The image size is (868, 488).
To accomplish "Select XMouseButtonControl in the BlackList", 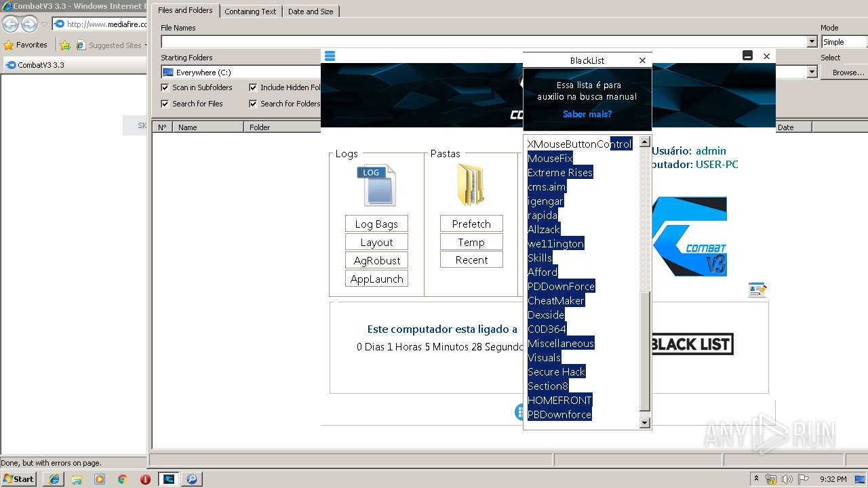I will click(x=580, y=144).
